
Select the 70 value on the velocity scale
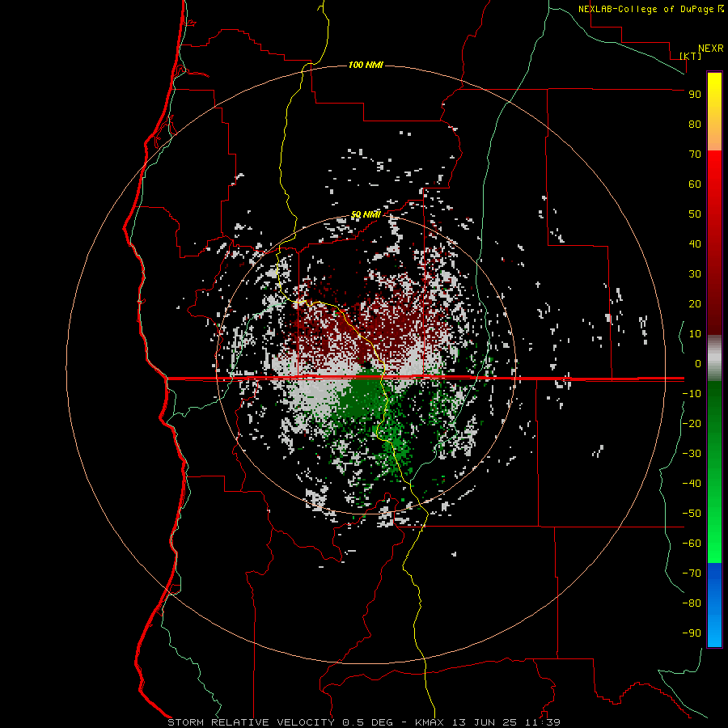[x=695, y=154]
